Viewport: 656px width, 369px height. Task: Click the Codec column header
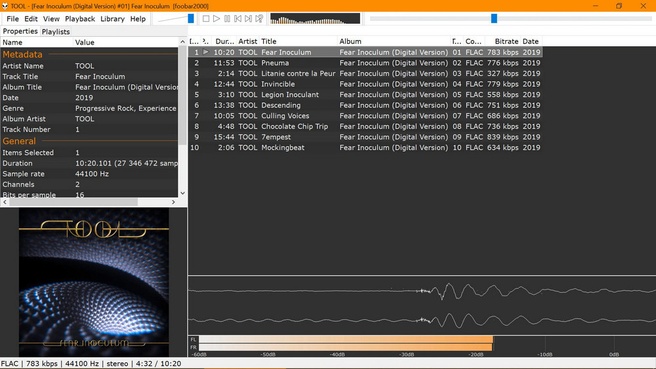474,41
